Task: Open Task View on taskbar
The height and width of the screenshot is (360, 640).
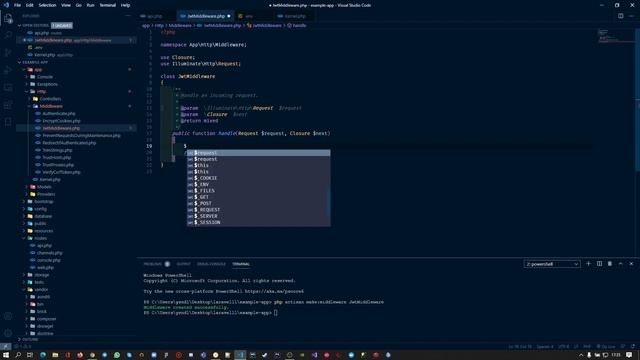Action: point(30,355)
